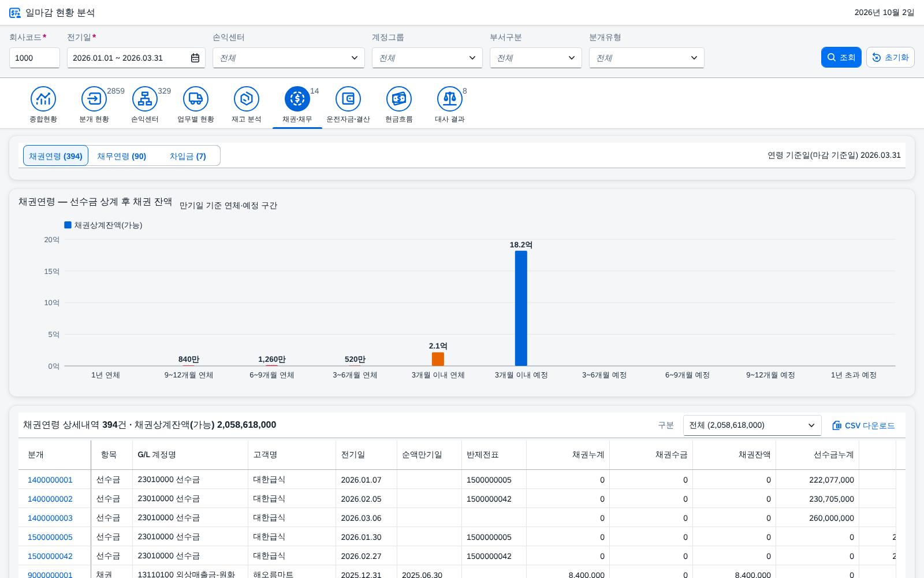This screenshot has height=578, width=924.
Task: Click the 2026.02.27 date cell
Action: 366,556
